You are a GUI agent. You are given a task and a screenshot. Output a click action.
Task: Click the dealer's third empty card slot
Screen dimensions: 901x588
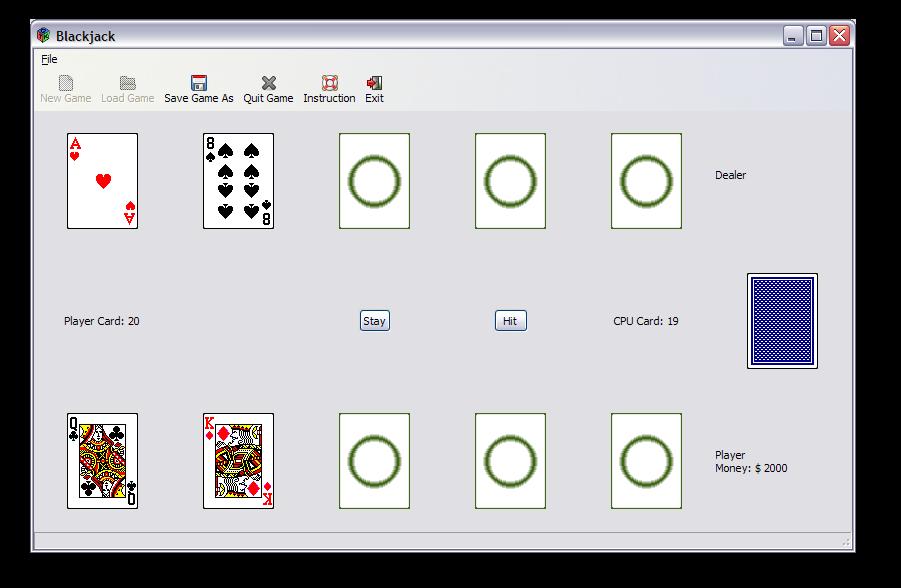pyautogui.click(x=375, y=181)
